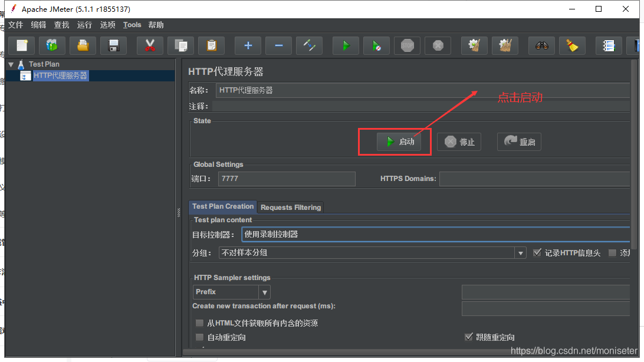Toggle the cut-off 添 checkbox beside 记录HTTP信息头

pyautogui.click(x=612, y=252)
